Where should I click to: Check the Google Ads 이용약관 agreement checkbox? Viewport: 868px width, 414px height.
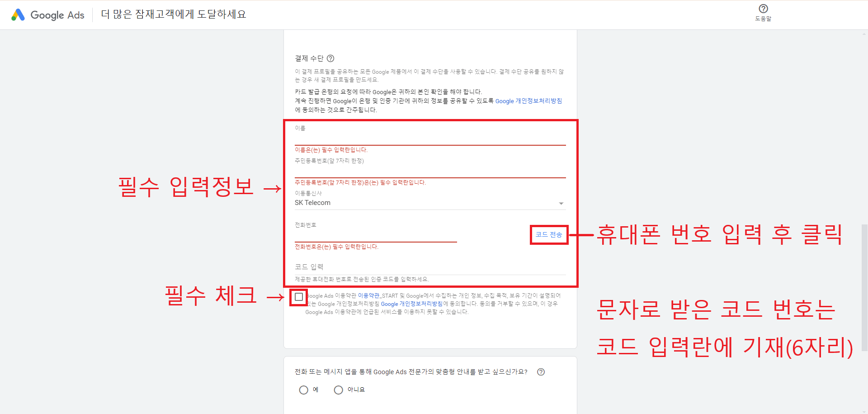[x=298, y=296]
